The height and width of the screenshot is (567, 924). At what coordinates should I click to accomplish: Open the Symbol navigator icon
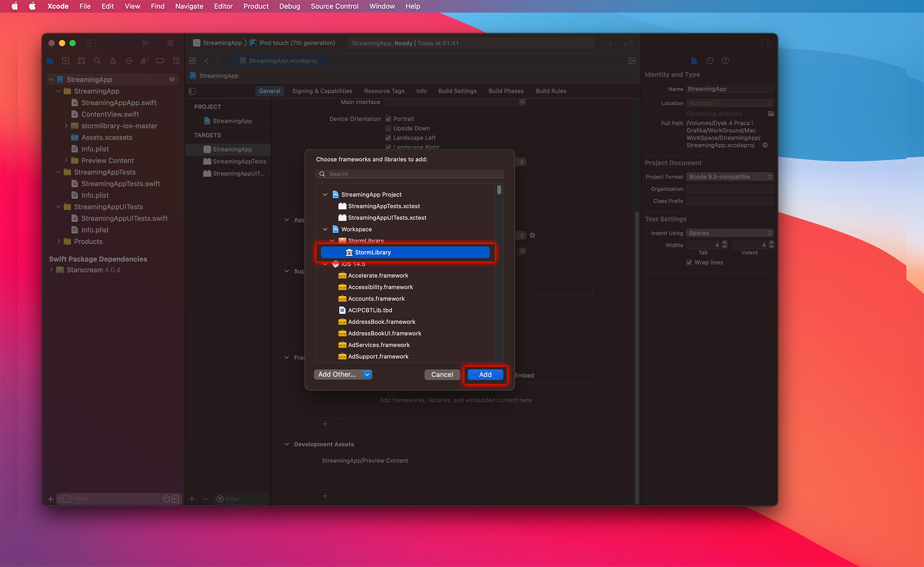point(81,61)
